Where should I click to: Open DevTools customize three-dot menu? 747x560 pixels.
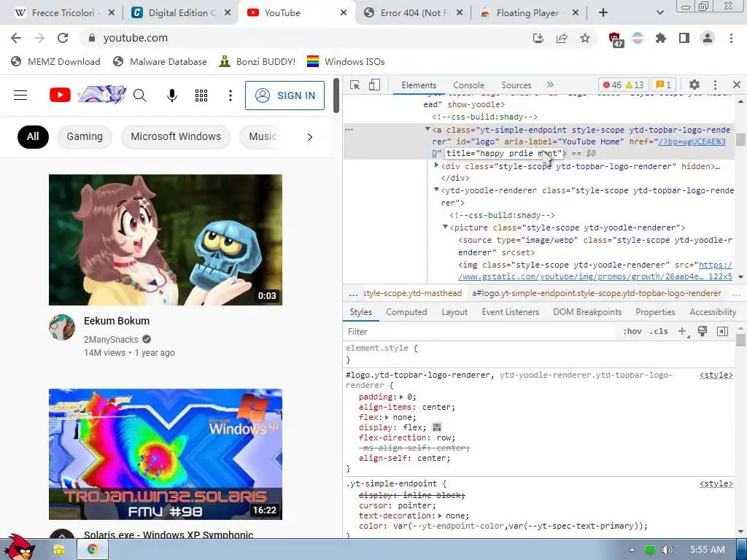point(715,85)
